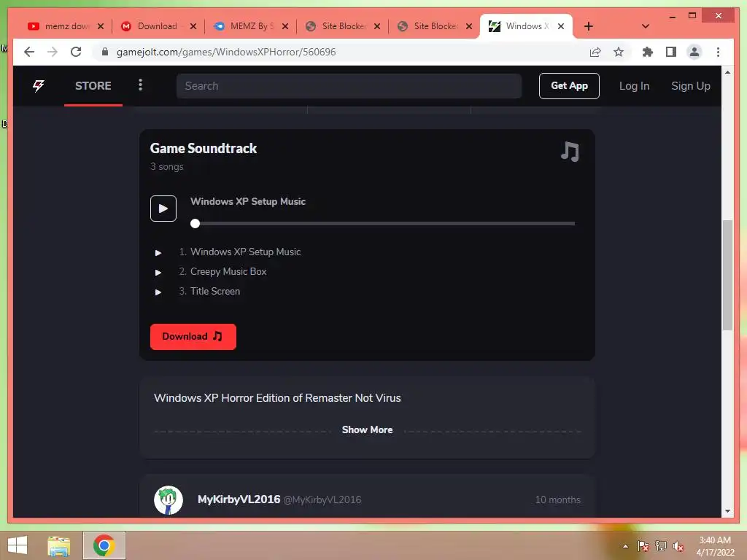The image size is (747, 560).
Task: Click the Action Center flag icon
Action: click(643, 546)
